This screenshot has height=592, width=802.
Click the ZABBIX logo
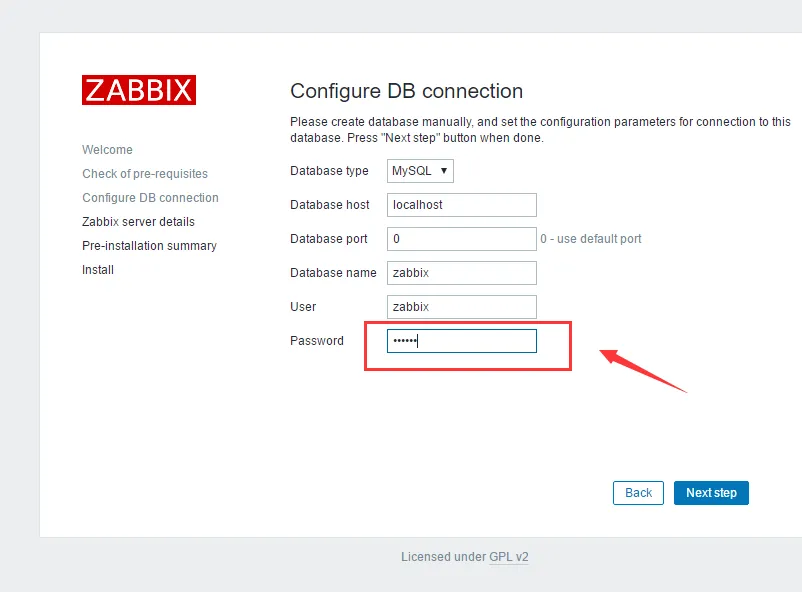click(139, 90)
